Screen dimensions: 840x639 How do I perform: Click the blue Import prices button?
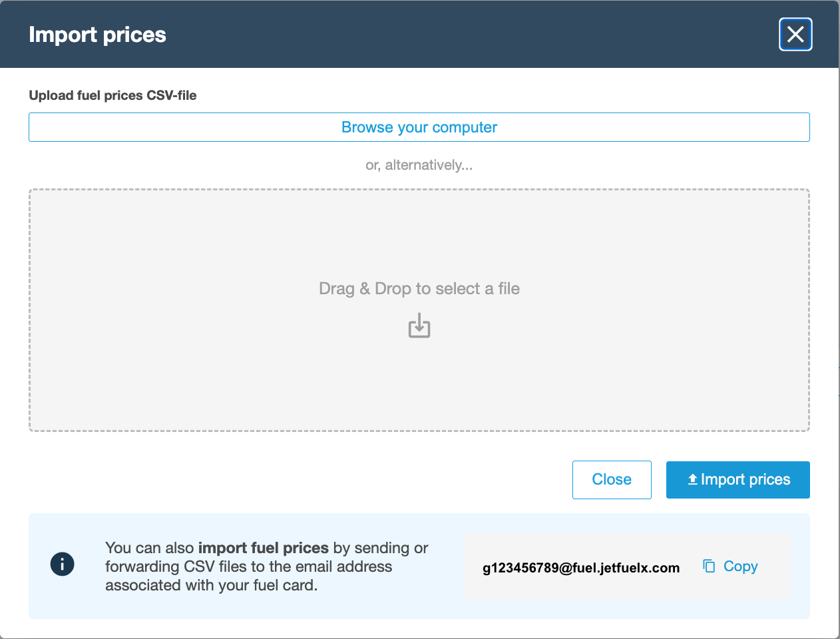coord(738,480)
